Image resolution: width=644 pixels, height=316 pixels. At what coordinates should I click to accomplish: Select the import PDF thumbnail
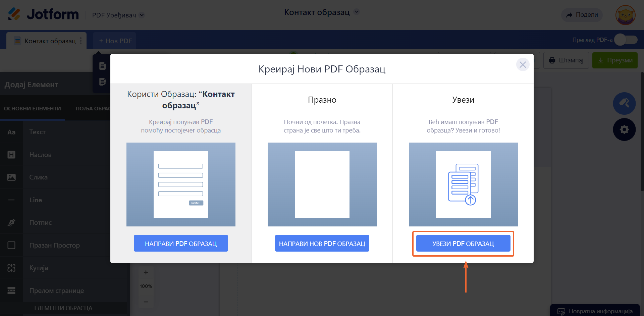(463, 185)
